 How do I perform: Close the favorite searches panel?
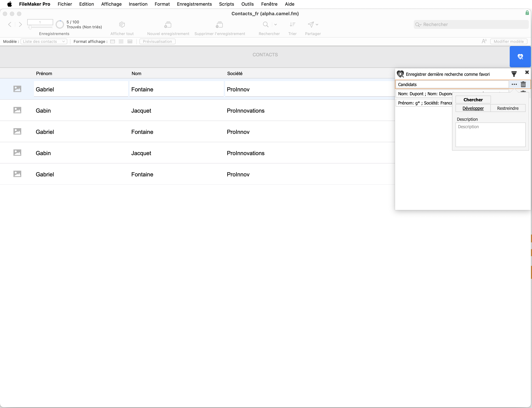527,72
